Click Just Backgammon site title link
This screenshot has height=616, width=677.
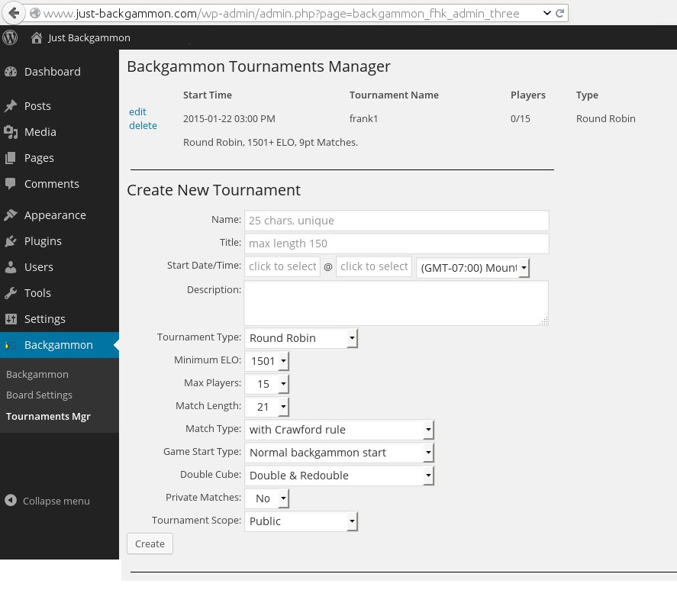(89, 38)
